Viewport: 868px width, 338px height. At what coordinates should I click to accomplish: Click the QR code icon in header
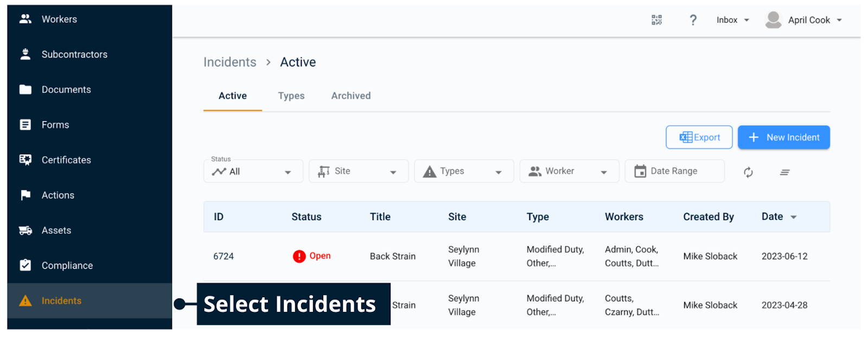[656, 20]
